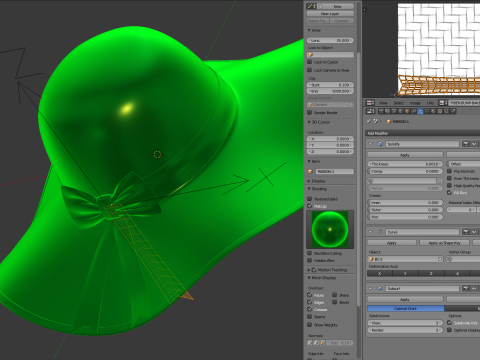480x360 pixels.
Task: Collapse the Mesh Display panel section
Action: tap(309, 277)
